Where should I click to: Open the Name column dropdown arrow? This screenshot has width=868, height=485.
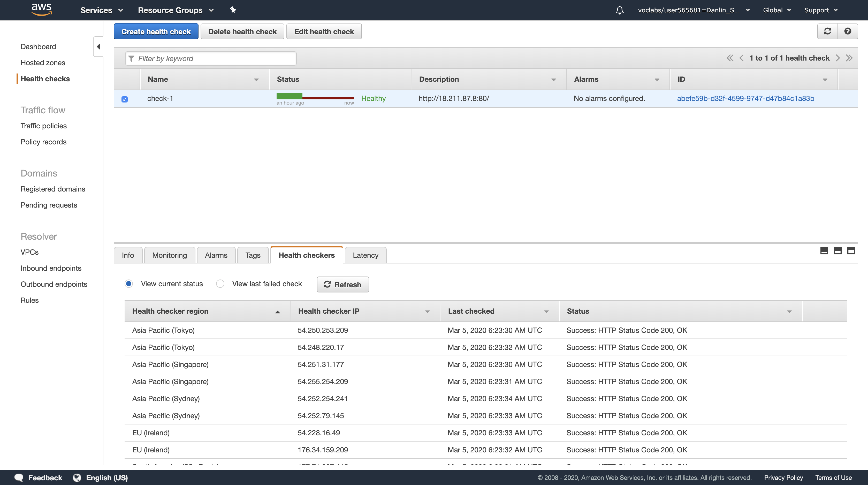click(x=256, y=80)
